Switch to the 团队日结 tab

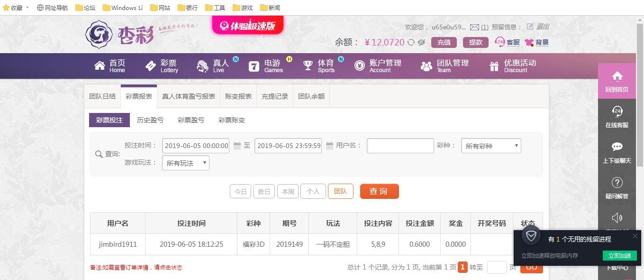tap(102, 96)
